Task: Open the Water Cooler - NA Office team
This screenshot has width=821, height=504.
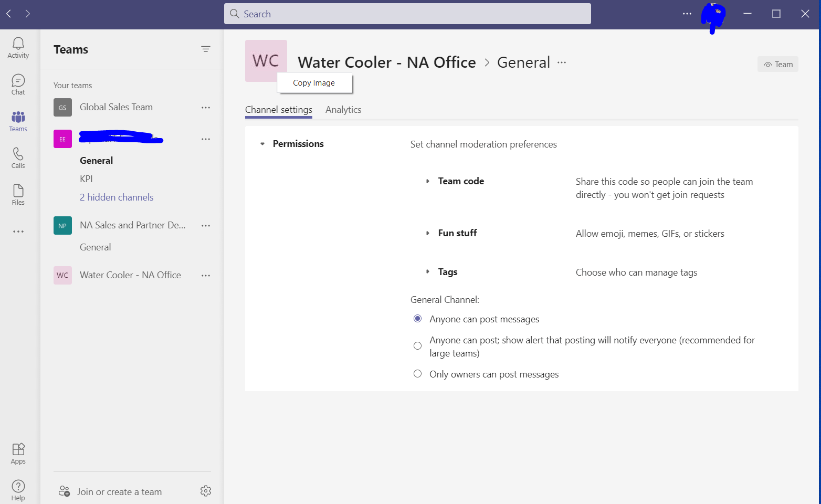Action: pos(130,275)
